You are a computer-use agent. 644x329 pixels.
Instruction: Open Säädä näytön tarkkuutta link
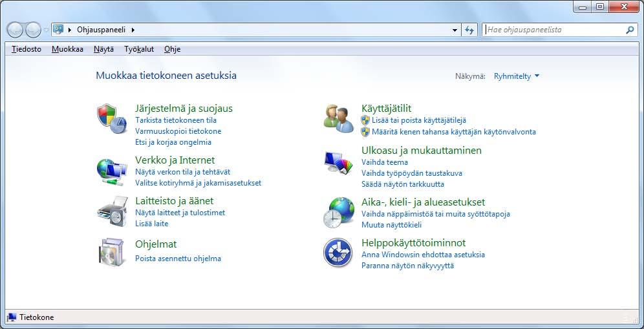pos(403,184)
